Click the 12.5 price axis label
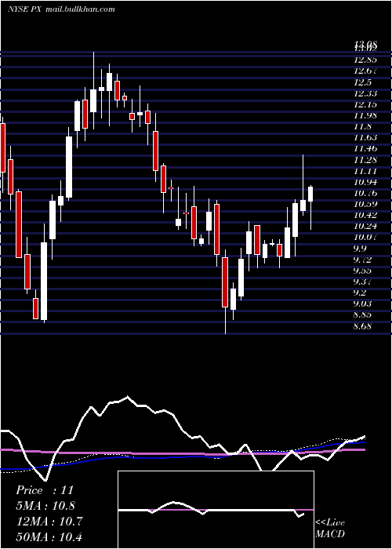Viewport: 392px width, 549px height. pyautogui.click(x=362, y=82)
